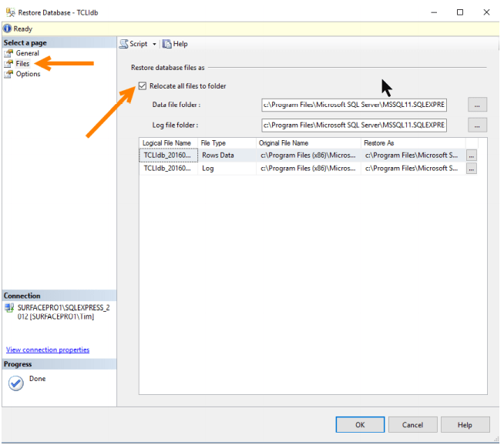Open the General page

click(27, 54)
